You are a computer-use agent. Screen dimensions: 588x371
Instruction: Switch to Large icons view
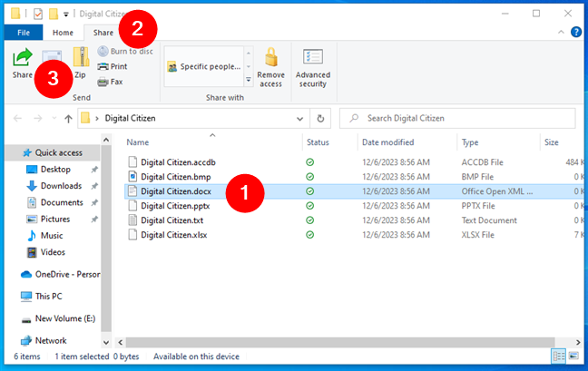point(573,356)
